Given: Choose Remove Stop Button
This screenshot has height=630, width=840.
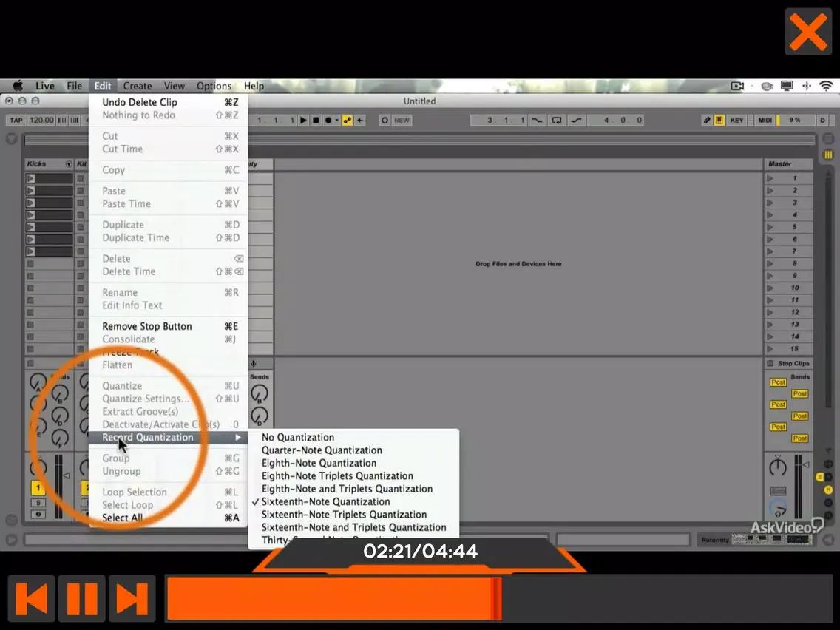Looking at the screenshot, I should (x=168, y=326).
